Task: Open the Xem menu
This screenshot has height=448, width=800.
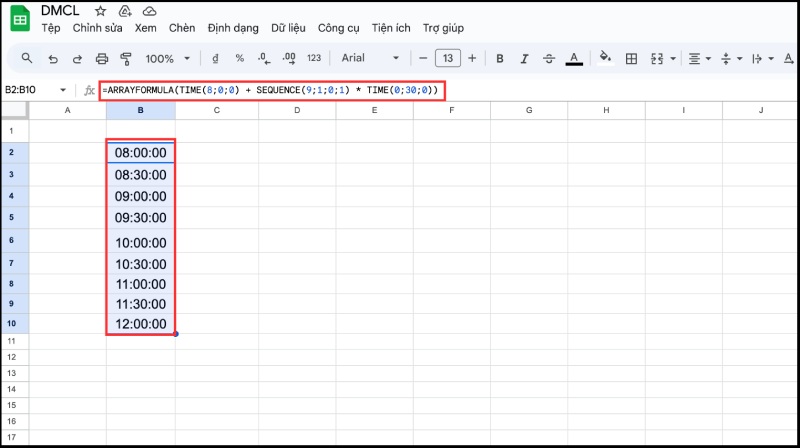Action: 145,28
